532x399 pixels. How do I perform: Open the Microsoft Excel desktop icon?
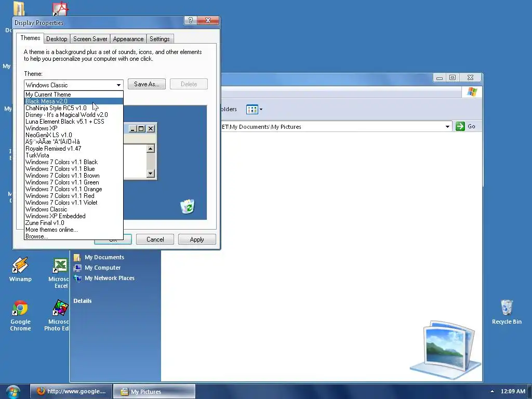pos(60,272)
